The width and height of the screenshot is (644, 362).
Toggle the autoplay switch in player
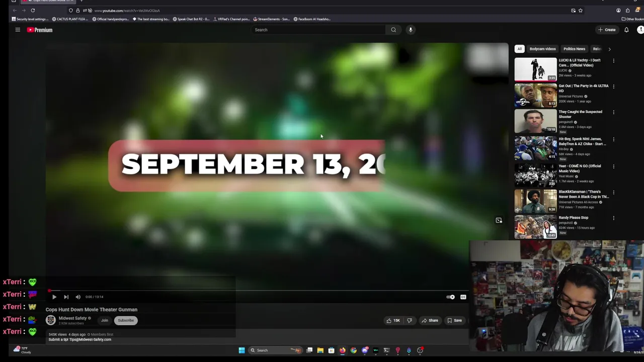450,297
